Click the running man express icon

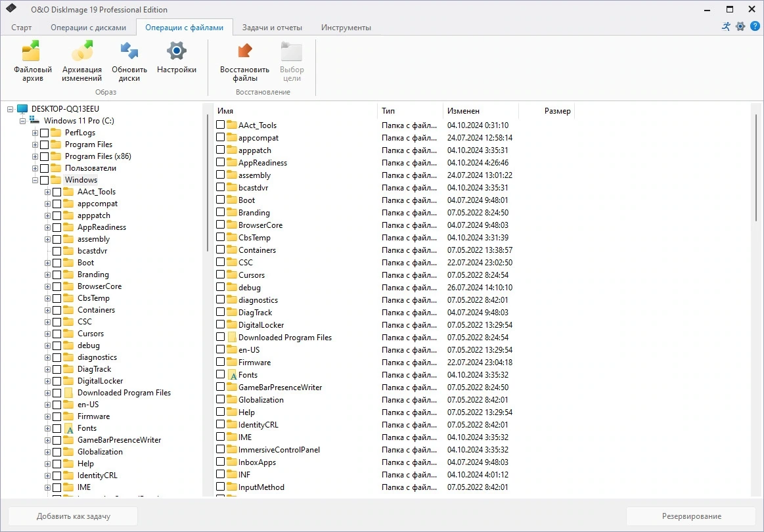[726, 26]
